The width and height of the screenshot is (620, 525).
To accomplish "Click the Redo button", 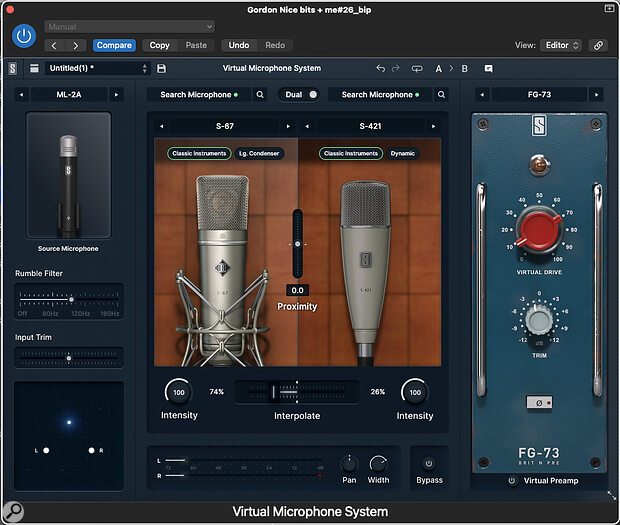I will click(x=275, y=45).
